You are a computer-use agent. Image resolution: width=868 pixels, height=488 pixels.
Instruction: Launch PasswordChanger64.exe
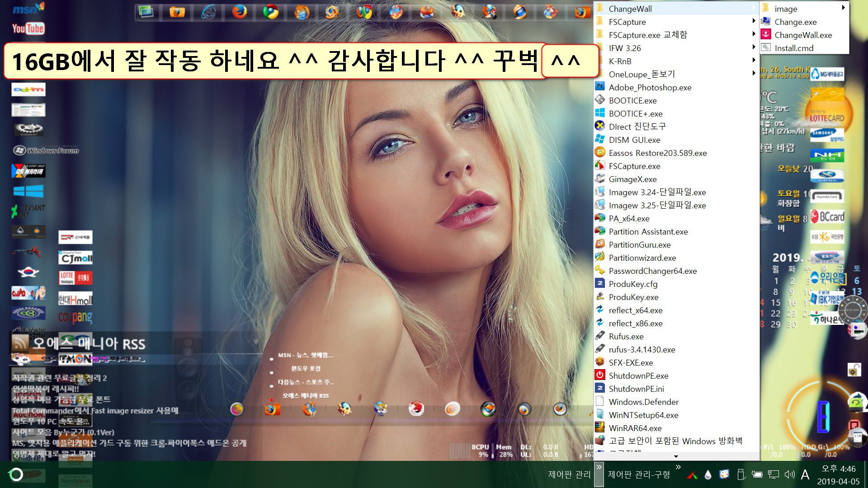pos(676,271)
